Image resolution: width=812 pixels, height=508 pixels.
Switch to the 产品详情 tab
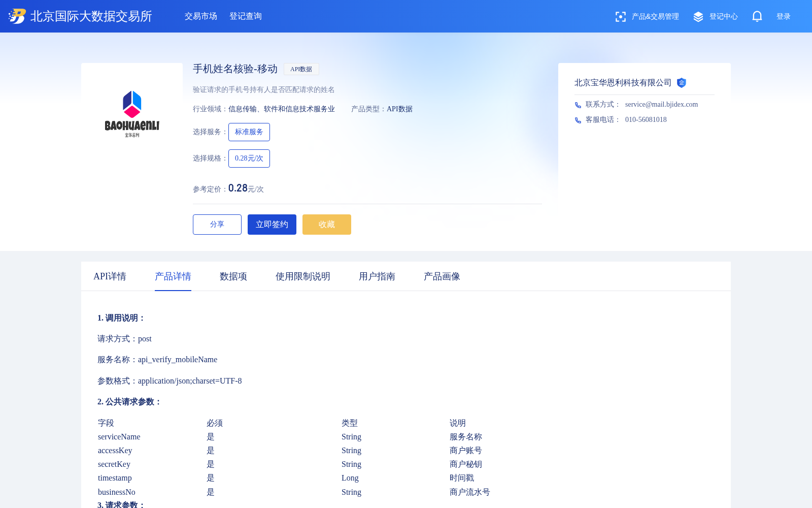(173, 276)
